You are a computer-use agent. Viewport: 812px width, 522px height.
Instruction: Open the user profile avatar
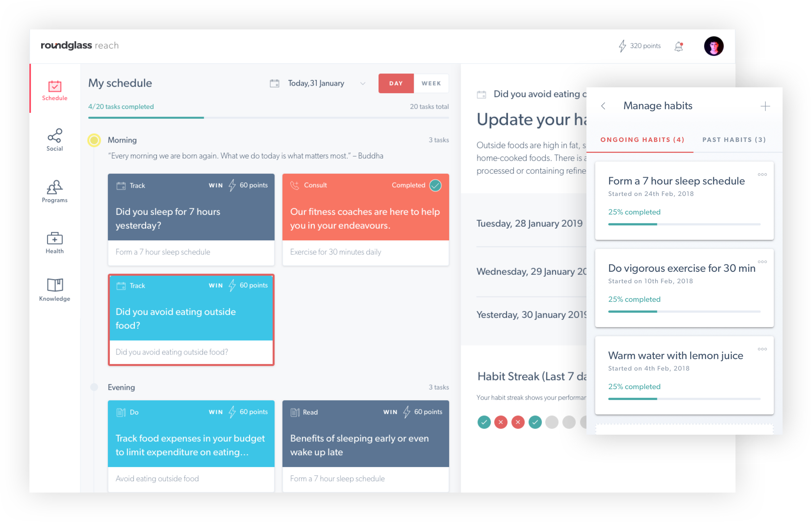[x=713, y=46]
